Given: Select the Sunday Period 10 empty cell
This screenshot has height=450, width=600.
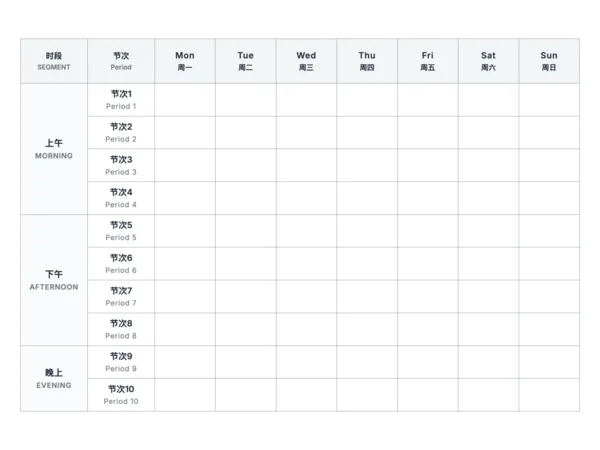Looking at the screenshot, I should (549, 395).
